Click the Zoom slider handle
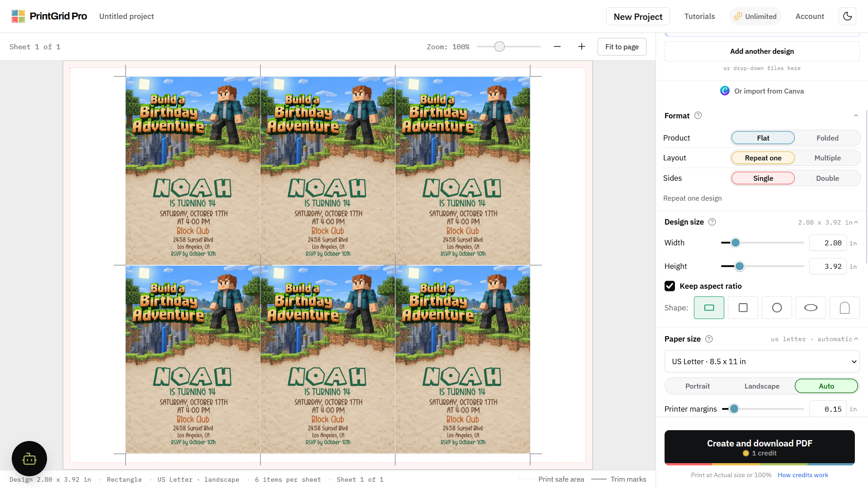This screenshot has width=868, height=488. (499, 47)
